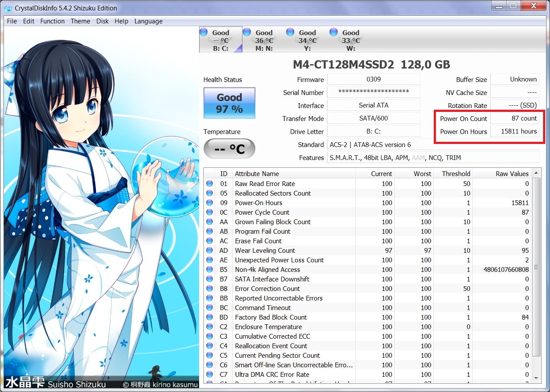Image resolution: width=550 pixels, height=392 pixels.
Task: Open the File menu
Action: pyautogui.click(x=12, y=21)
